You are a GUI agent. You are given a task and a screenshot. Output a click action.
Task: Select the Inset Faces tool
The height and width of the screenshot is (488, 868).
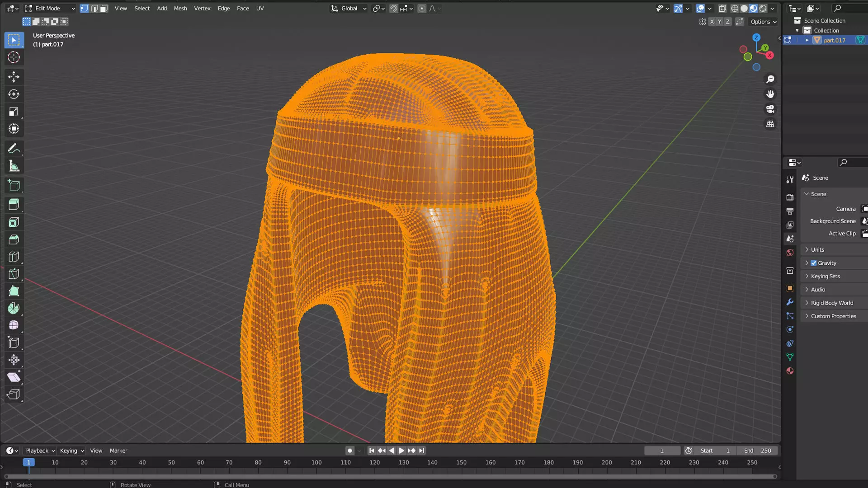pyautogui.click(x=14, y=222)
